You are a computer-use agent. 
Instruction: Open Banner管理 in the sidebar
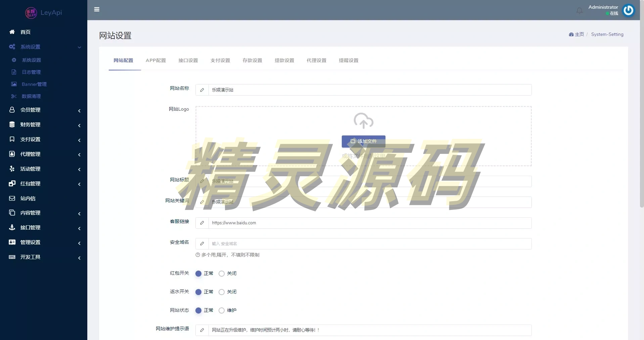point(34,84)
